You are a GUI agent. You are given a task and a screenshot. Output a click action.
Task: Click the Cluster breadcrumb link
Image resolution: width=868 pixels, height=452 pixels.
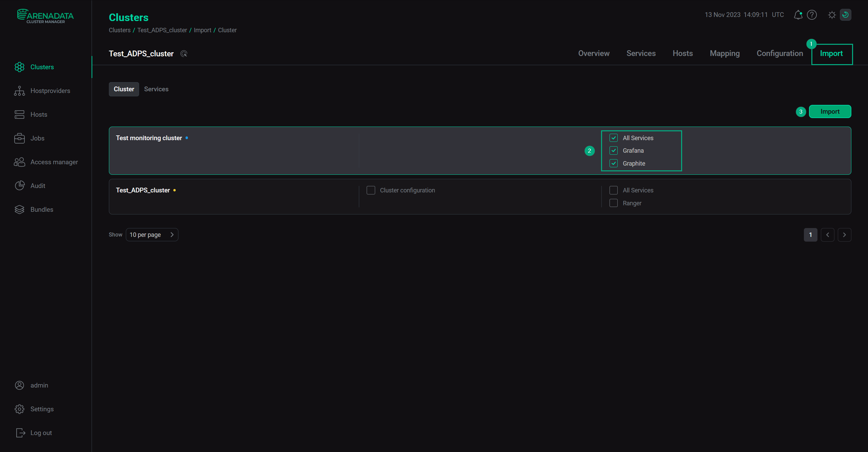click(227, 30)
